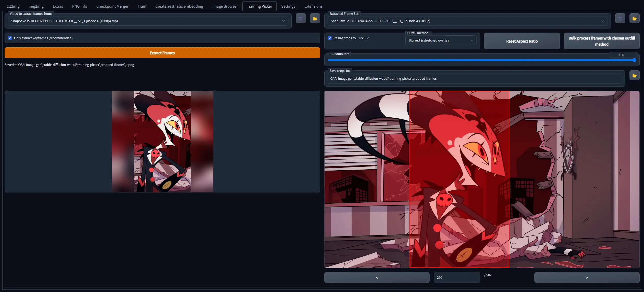644x292 pixels.
Task: Open folder icon beside Save crops to
Action: pyautogui.click(x=634, y=75)
